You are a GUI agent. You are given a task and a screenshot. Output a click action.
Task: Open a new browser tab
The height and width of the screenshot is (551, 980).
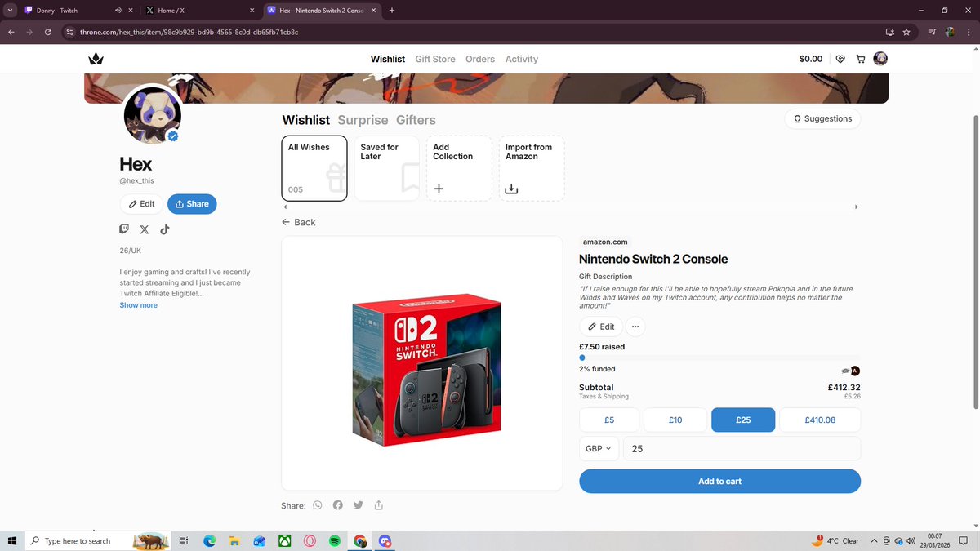(x=392, y=11)
